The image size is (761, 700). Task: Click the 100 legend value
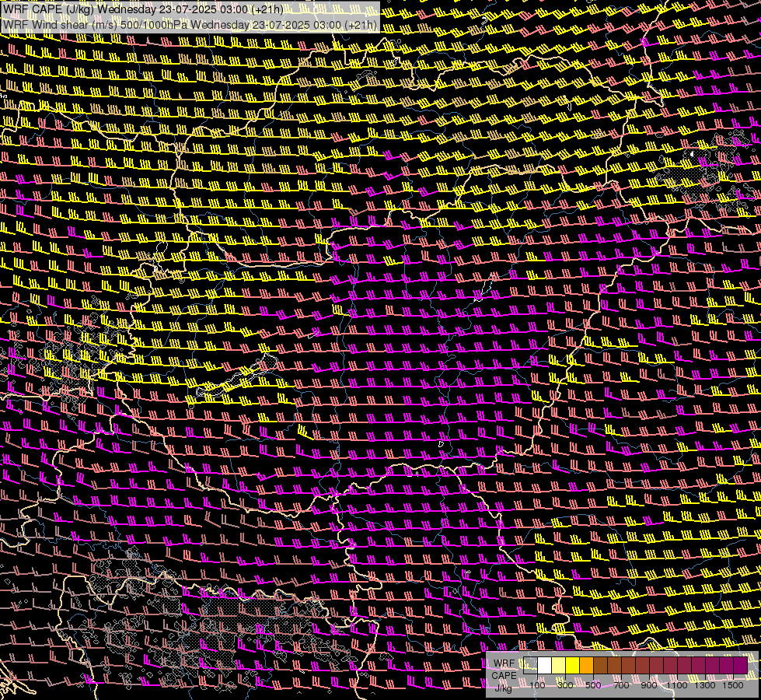[537, 685]
